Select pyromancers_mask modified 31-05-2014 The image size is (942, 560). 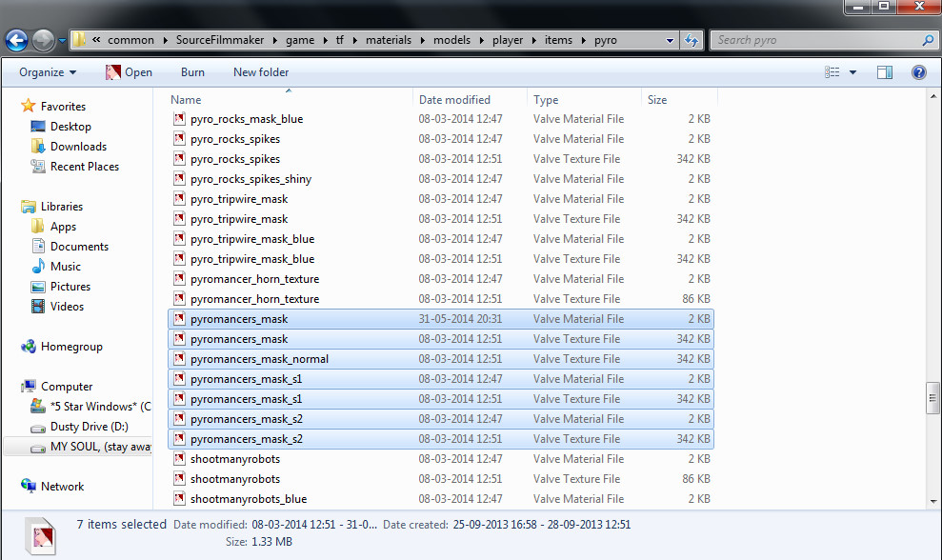441,319
